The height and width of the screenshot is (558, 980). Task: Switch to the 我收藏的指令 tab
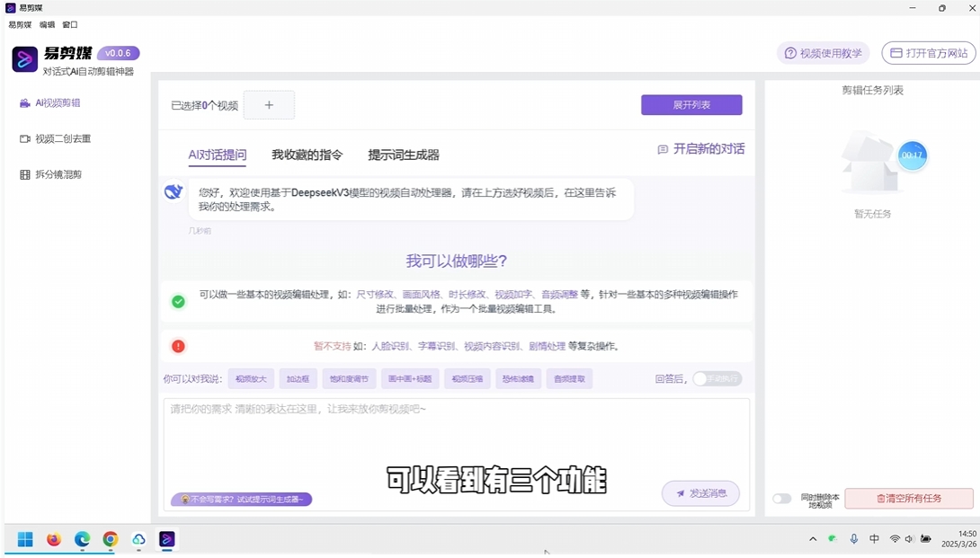click(x=307, y=155)
